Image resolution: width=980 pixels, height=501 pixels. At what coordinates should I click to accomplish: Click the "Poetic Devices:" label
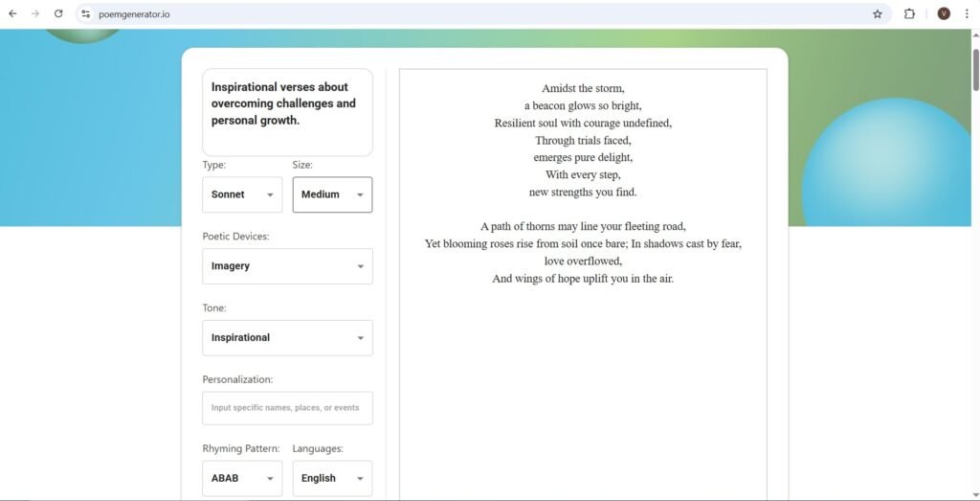(235, 237)
